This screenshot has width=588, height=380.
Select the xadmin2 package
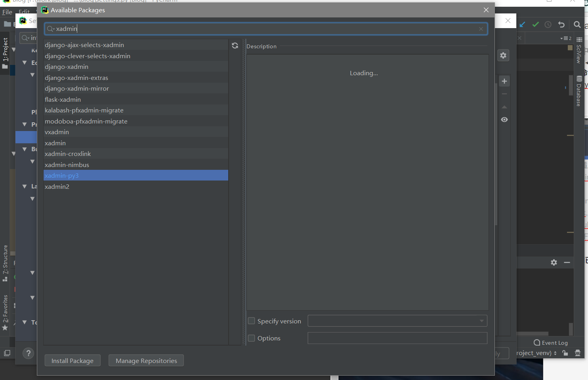point(136,186)
